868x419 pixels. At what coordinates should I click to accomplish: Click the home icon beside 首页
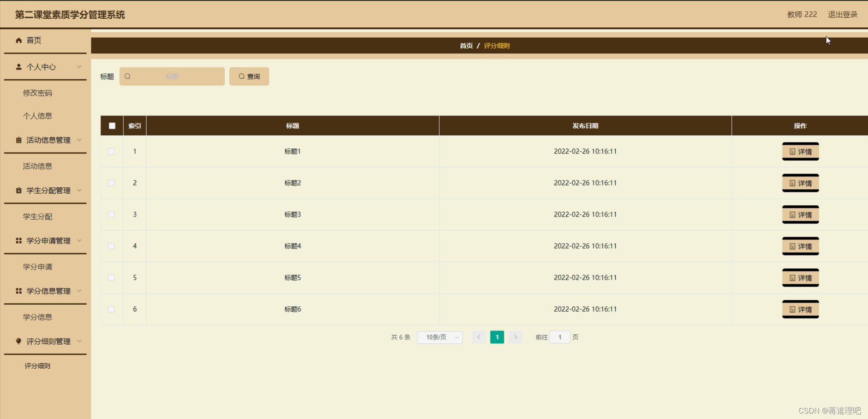pos(18,40)
